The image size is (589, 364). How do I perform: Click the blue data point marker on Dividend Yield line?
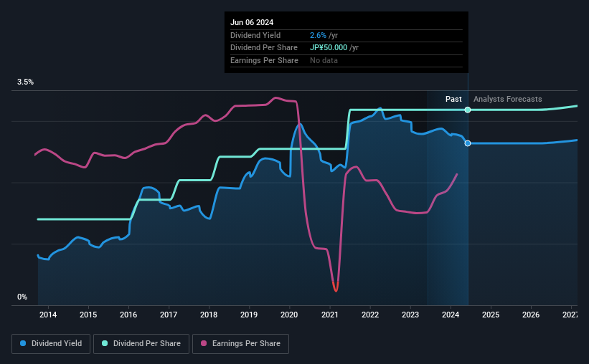(468, 143)
